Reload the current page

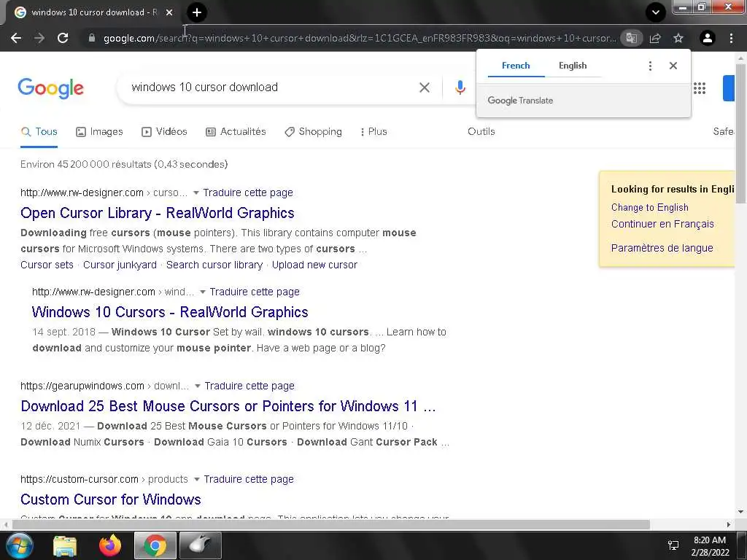63,38
